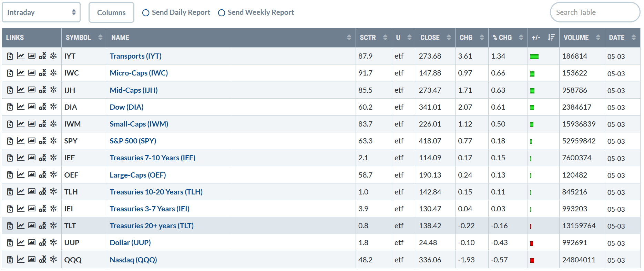
Task: Click IYT percent change 1.34
Action: [498, 56]
